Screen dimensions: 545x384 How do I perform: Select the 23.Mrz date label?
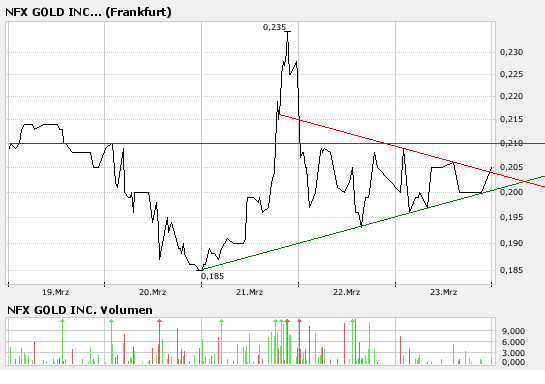pyautogui.click(x=444, y=292)
